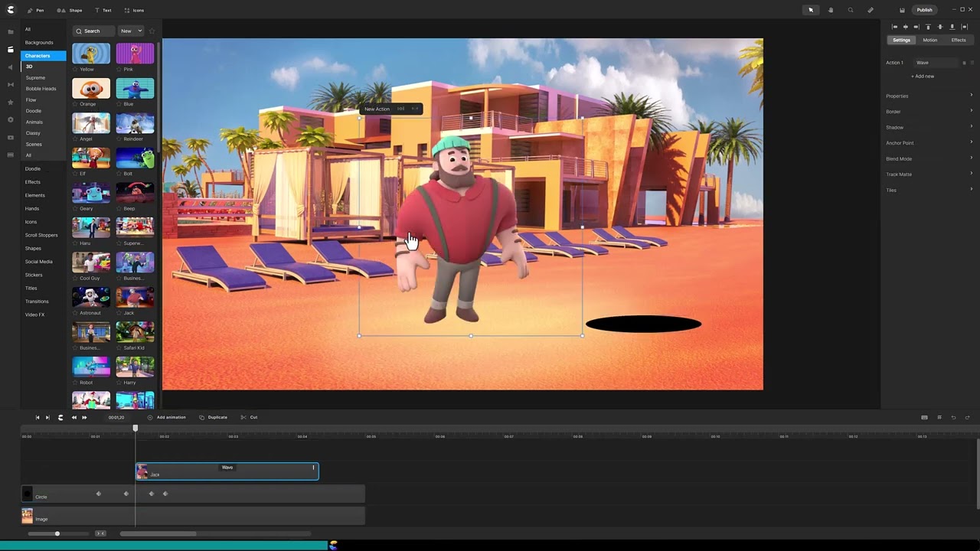
Task: Select the Pen tool
Action: click(35, 10)
